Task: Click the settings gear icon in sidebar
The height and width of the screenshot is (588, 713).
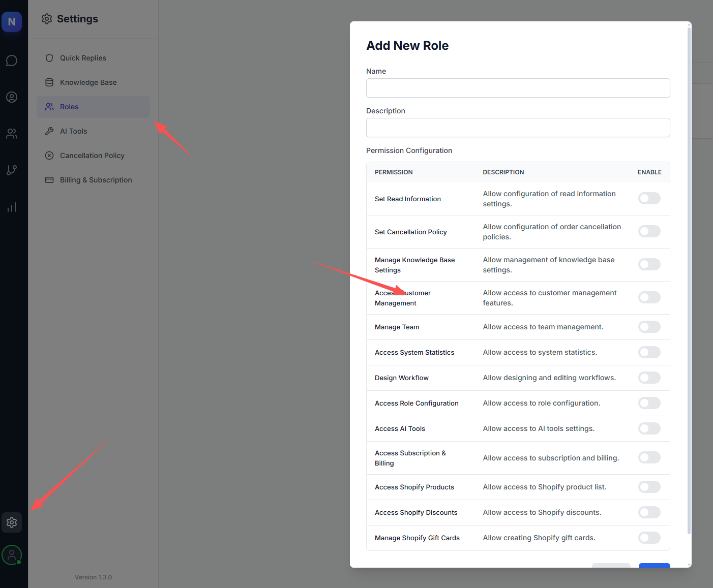Action: [12, 522]
